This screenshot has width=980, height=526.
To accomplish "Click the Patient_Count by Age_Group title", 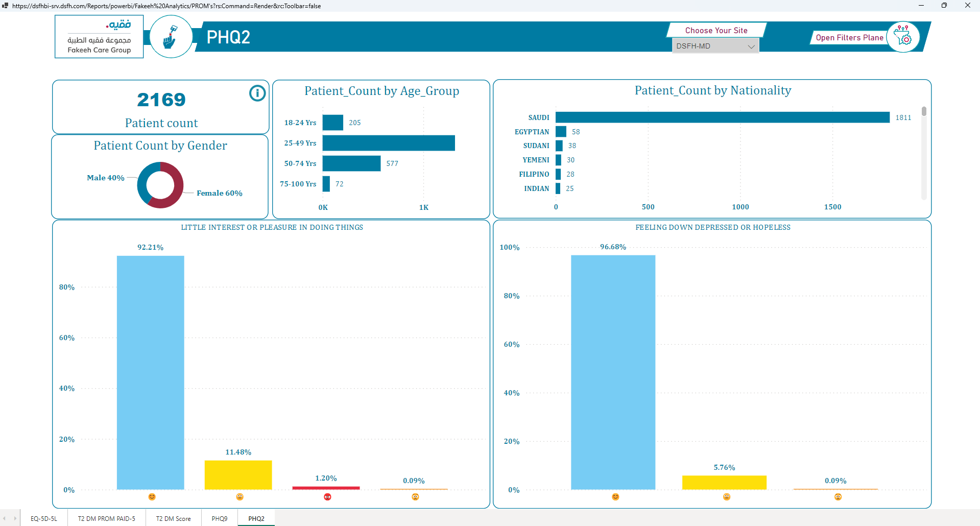I will click(382, 91).
